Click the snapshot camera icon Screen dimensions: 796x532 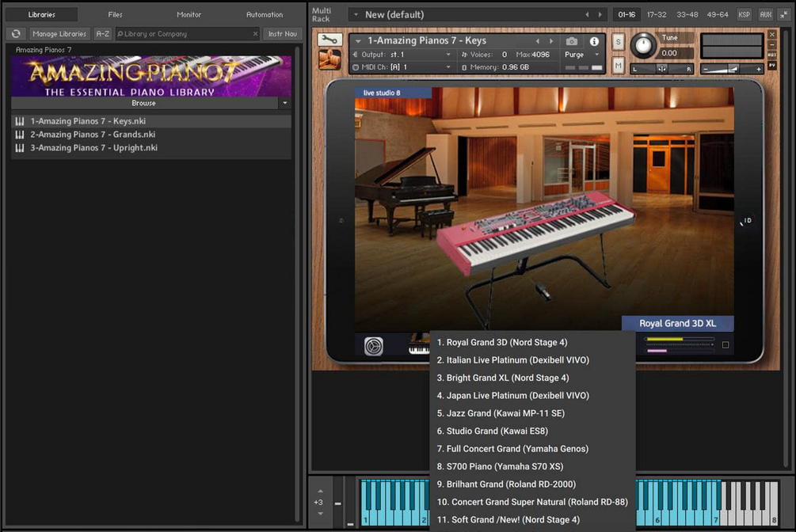572,41
